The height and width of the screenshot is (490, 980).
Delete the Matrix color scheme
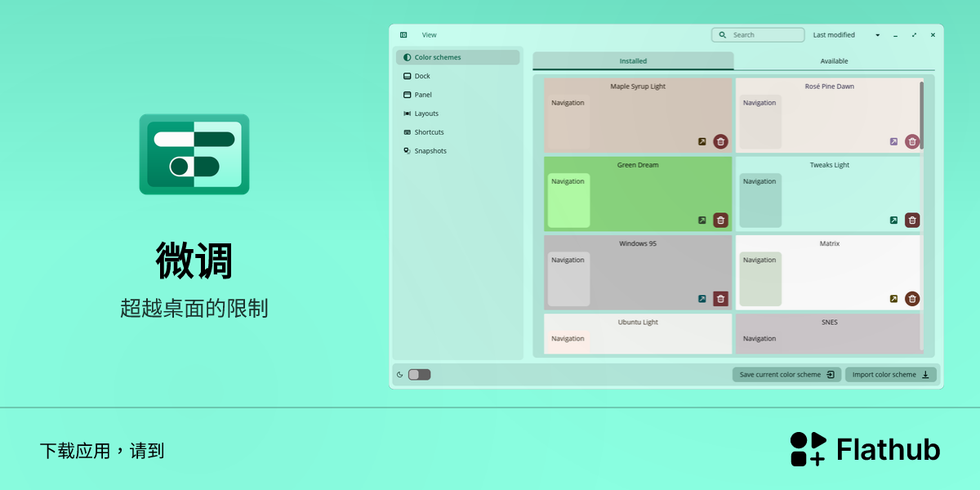(912, 299)
